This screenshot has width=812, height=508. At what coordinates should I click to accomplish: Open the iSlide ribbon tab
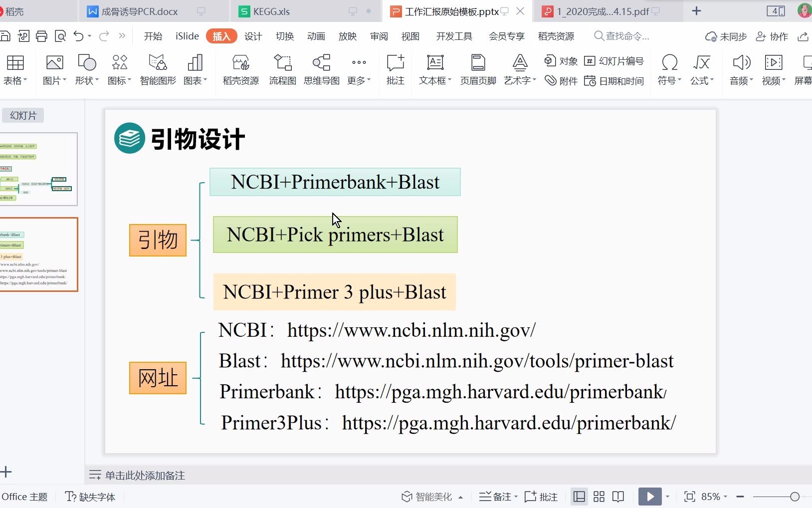coord(187,36)
